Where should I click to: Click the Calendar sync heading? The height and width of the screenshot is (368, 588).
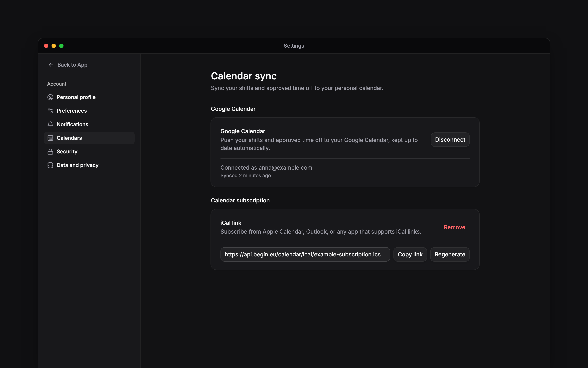(244, 76)
